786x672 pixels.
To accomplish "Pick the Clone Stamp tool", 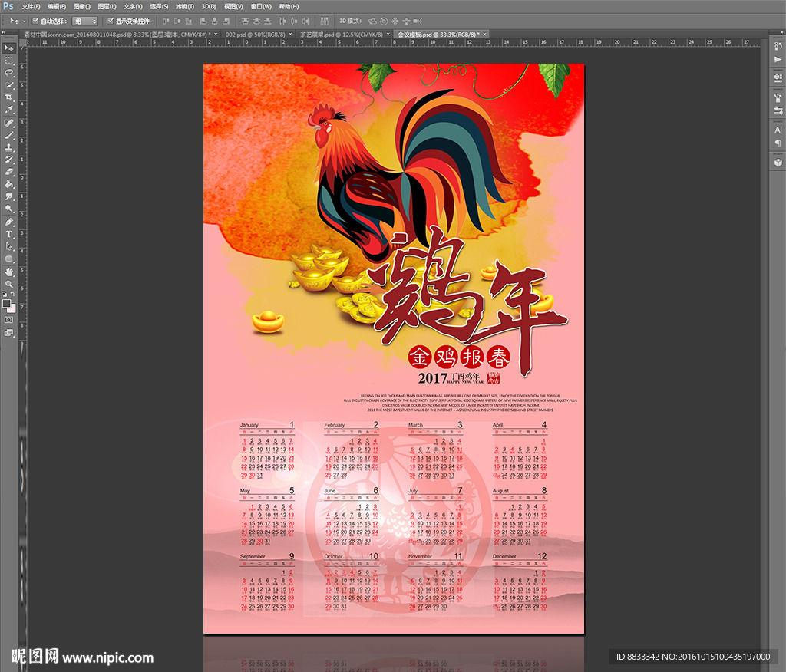I will coord(9,147).
